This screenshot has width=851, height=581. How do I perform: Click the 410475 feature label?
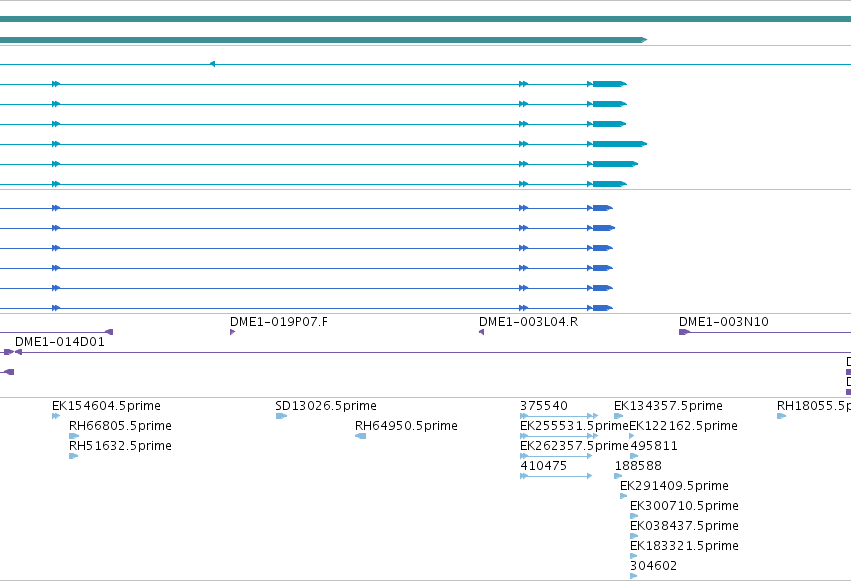click(543, 466)
